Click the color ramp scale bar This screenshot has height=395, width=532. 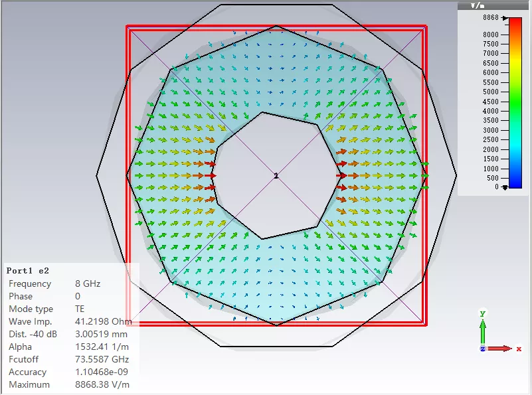tap(515, 102)
